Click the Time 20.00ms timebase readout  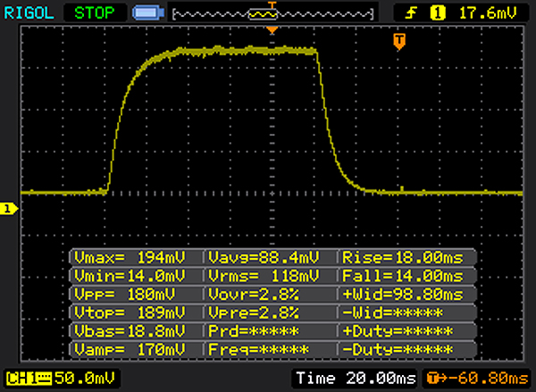[356, 379]
